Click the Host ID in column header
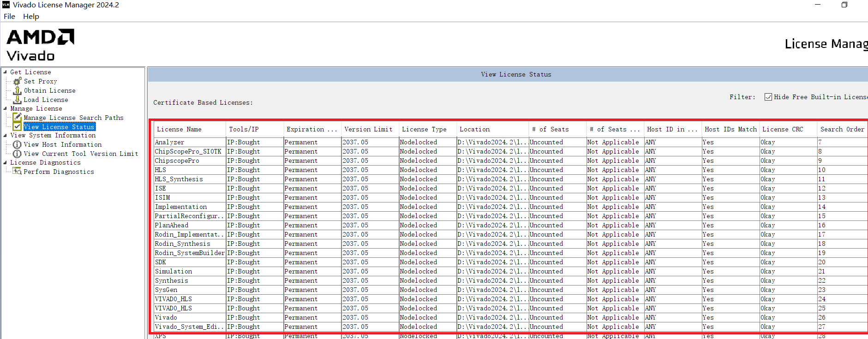Viewport: 868px width, 339px height. pos(673,129)
